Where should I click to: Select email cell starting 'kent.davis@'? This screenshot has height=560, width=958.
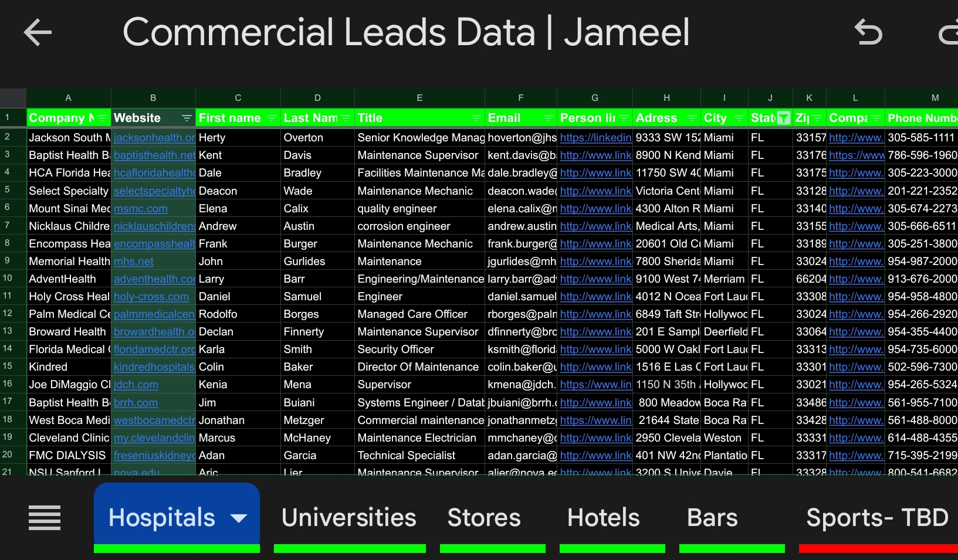(521, 155)
